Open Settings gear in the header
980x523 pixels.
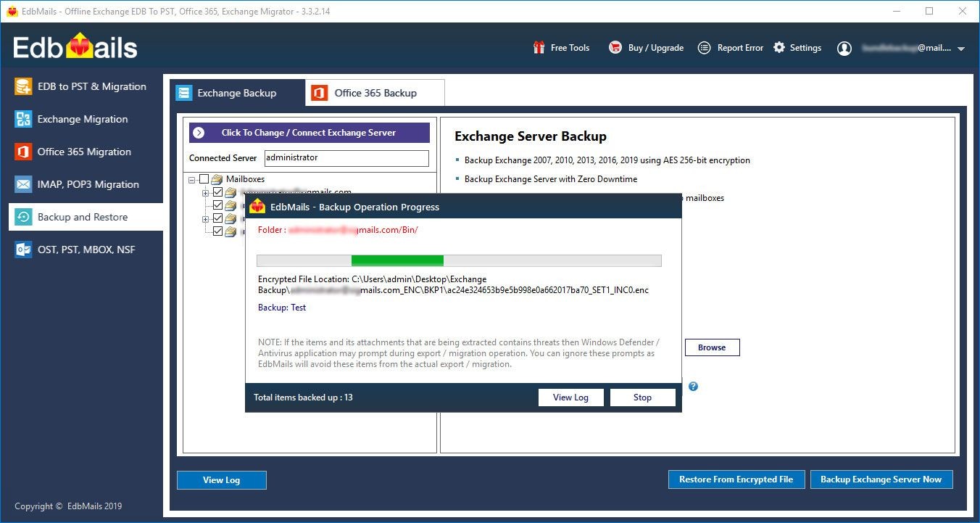779,48
